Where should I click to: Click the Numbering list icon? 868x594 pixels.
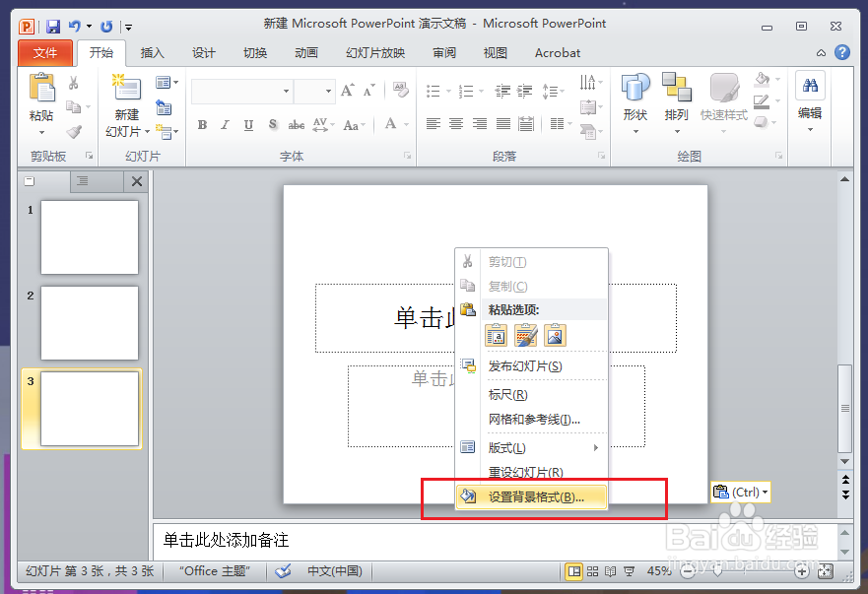pyautogui.click(x=466, y=91)
